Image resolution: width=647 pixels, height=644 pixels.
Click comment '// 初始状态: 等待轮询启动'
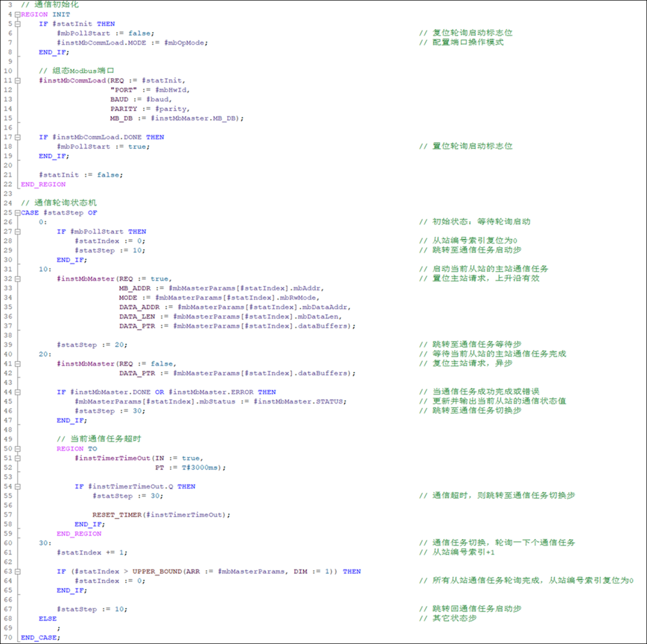(x=475, y=222)
